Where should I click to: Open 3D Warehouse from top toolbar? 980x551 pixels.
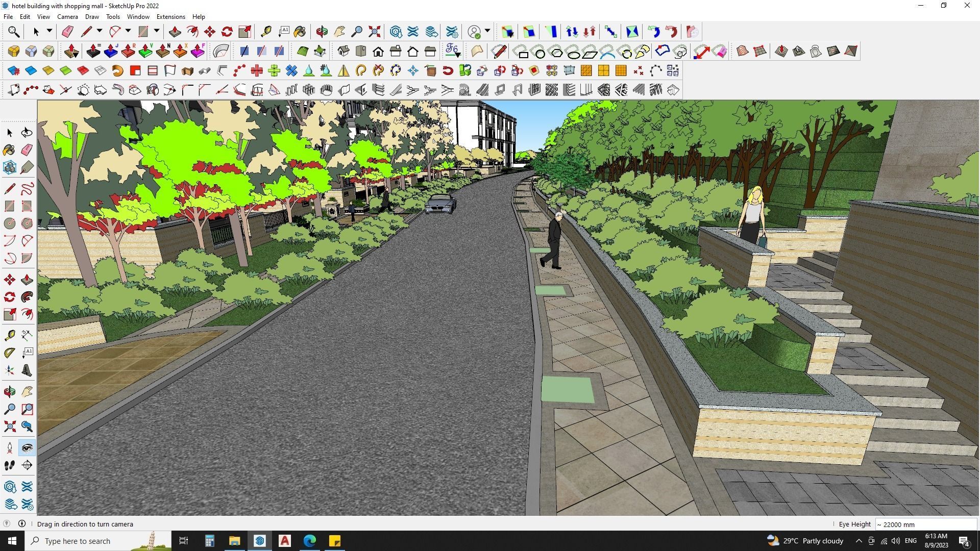pyautogui.click(x=396, y=32)
